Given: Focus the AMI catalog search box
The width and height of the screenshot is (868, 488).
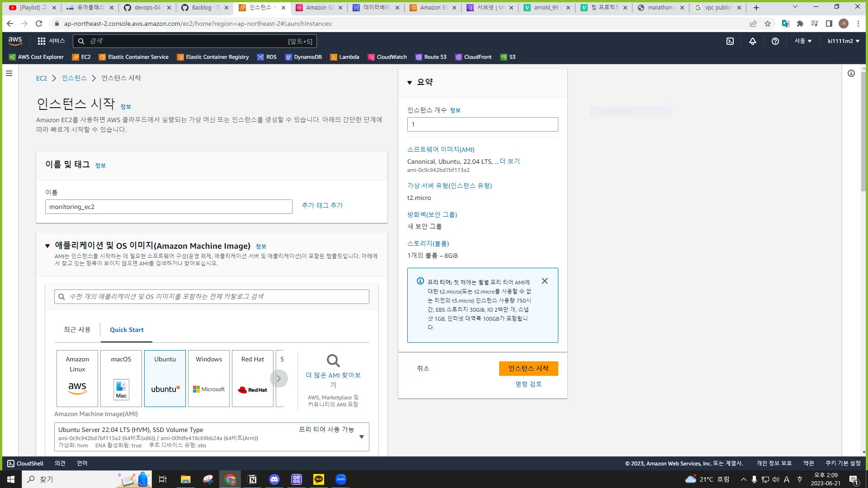Looking at the screenshot, I should click(212, 297).
